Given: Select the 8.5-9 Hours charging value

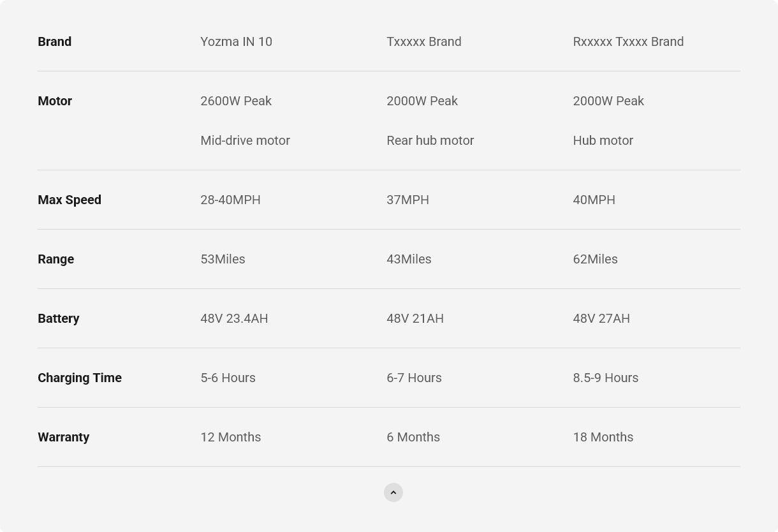Looking at the screenshot, I should (605, 378).
